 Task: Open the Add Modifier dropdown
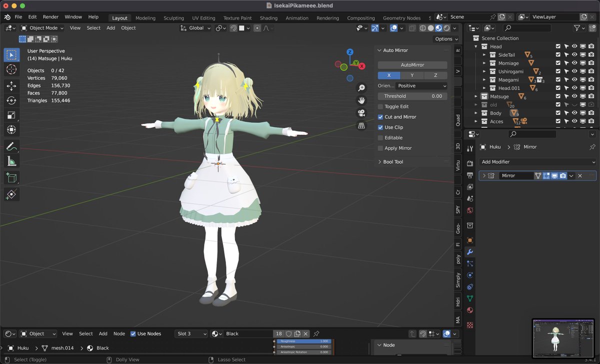click(537, 162)
